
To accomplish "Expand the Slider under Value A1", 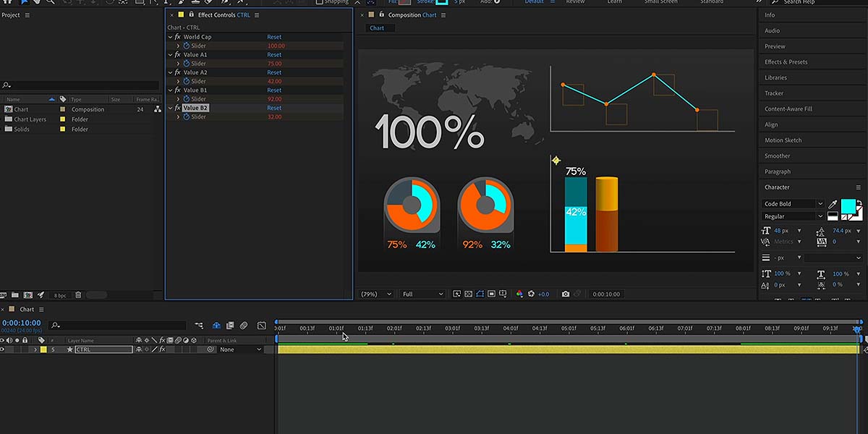I will click(x=178, y=64).
